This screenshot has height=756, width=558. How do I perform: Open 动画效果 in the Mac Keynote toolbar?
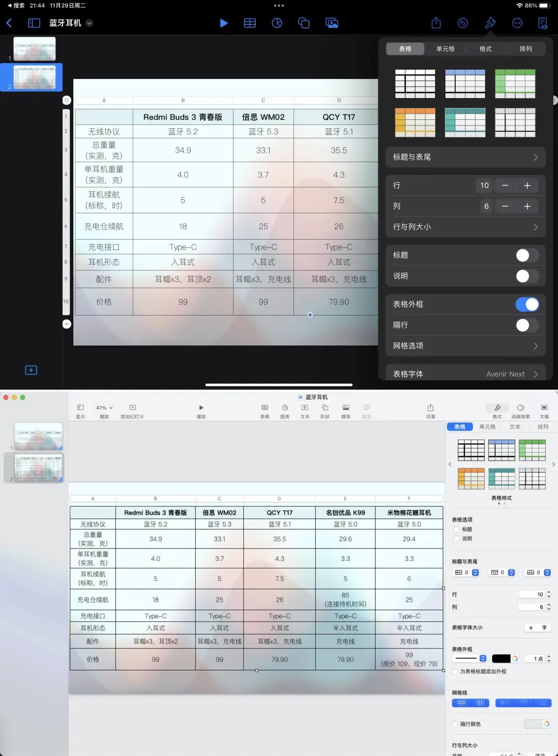521,409
